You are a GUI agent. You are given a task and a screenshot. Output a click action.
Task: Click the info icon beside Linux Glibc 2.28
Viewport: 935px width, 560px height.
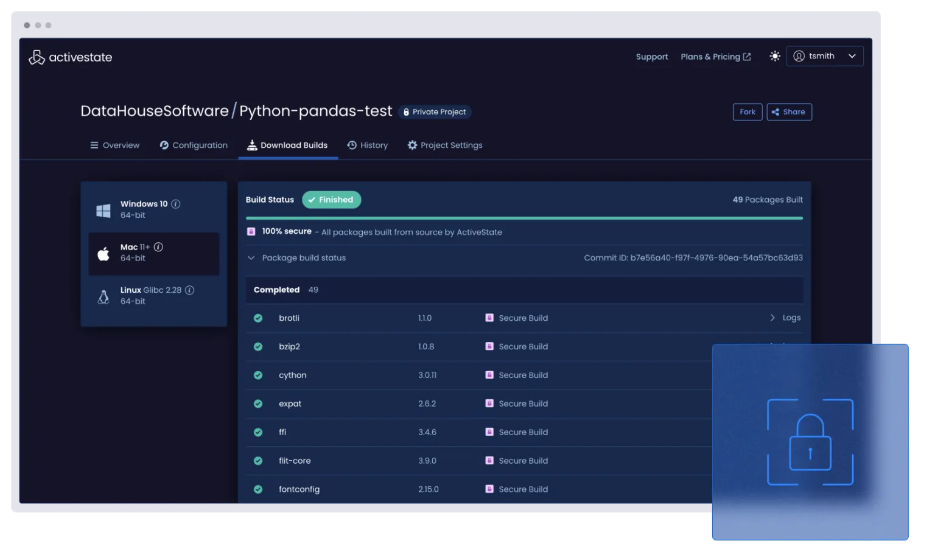pos(189,290)
